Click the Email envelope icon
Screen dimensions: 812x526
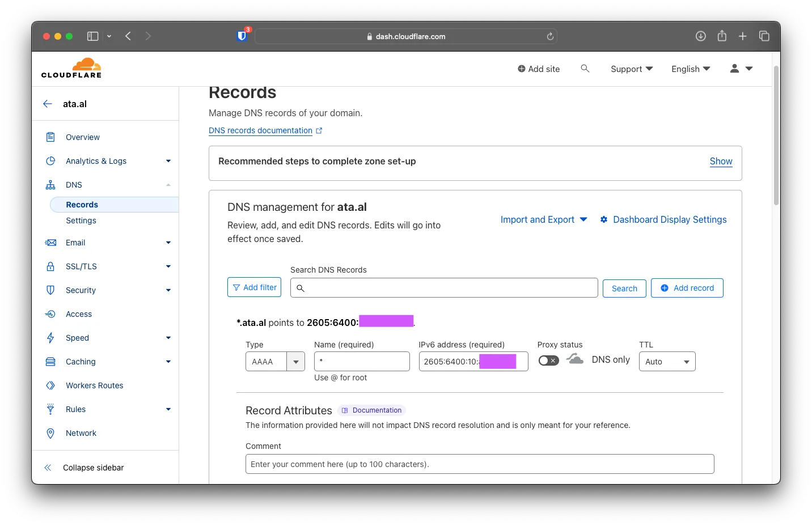pyautogui.click(x=50, y=243)
